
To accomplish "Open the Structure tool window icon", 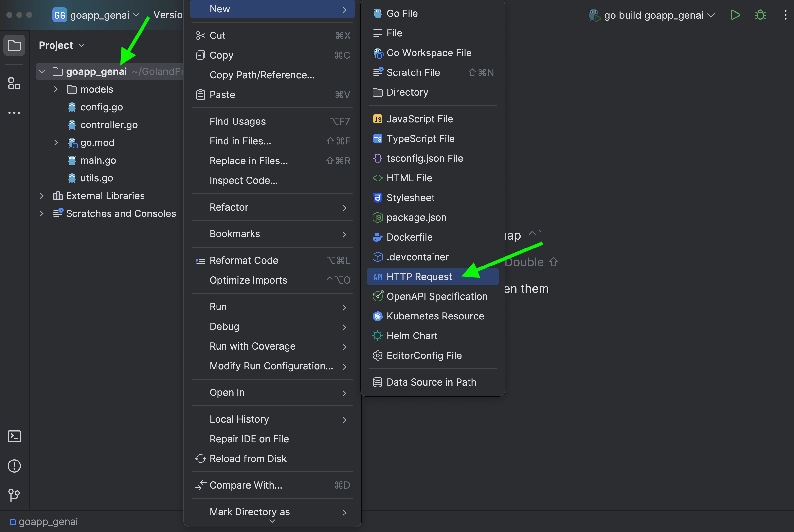I will point(14,84).
